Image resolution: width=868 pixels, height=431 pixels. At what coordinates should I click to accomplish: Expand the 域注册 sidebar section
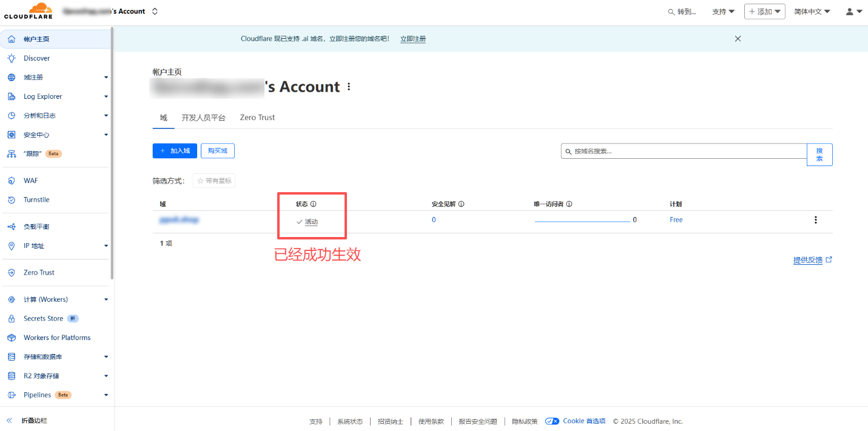pyautogui.click(x=106, y=78)
